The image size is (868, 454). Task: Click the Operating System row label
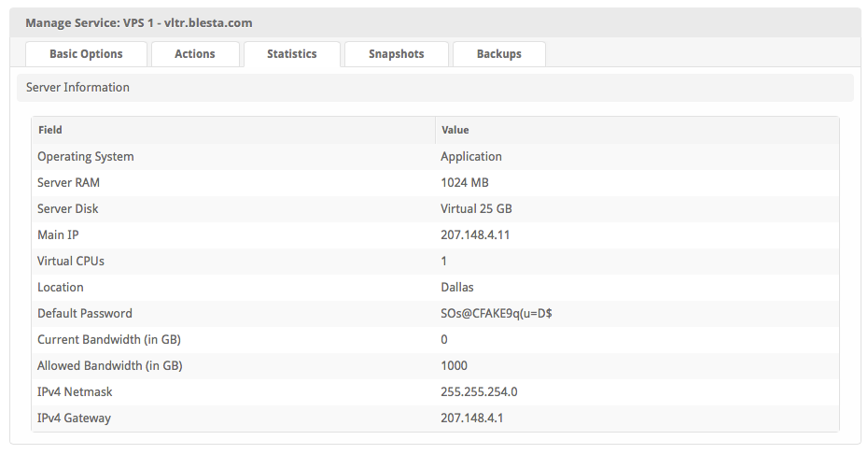coord(86,157)
